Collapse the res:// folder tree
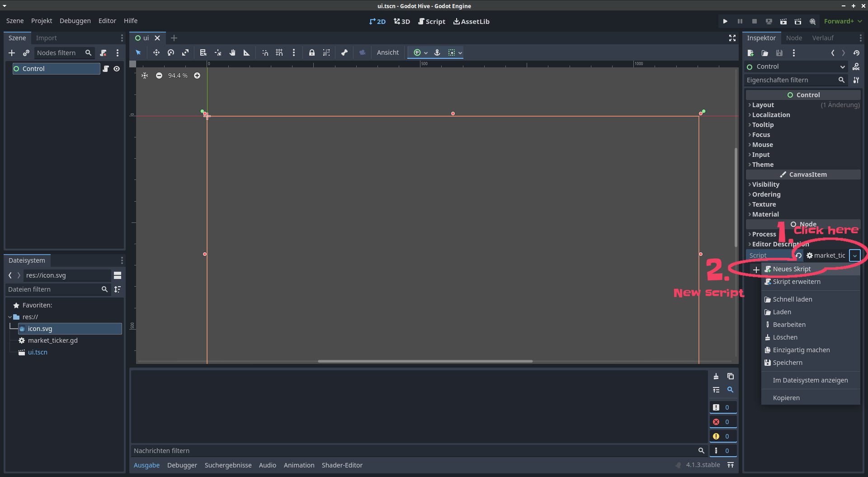 10,317
